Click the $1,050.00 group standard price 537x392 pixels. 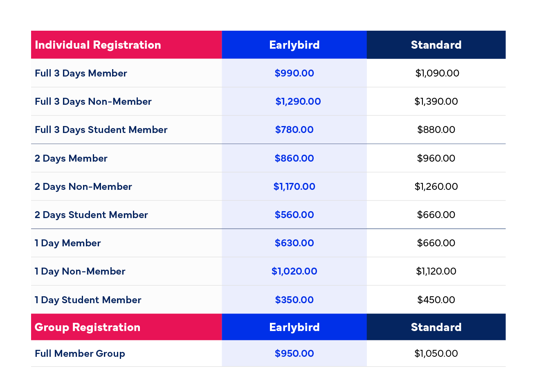pos(436,354)
